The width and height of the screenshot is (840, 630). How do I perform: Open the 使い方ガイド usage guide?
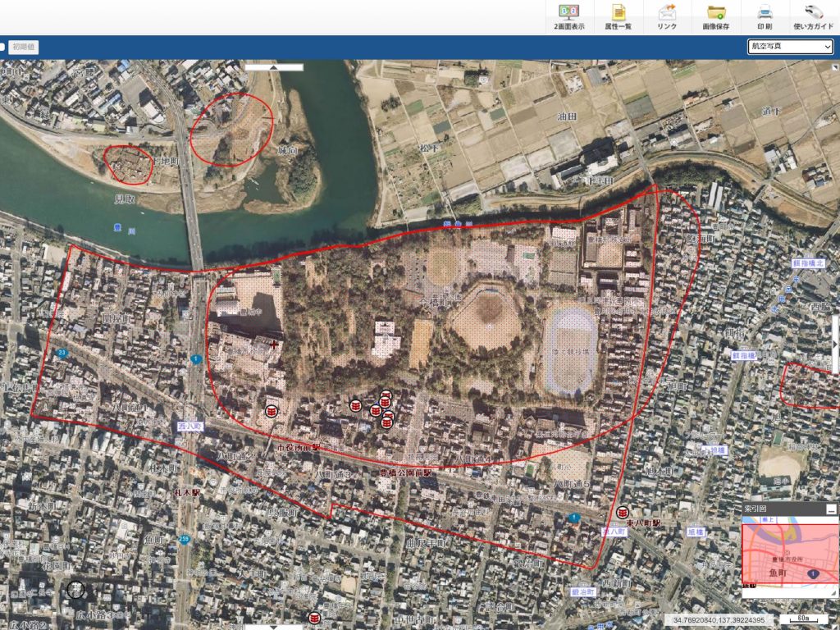(813, 16)
